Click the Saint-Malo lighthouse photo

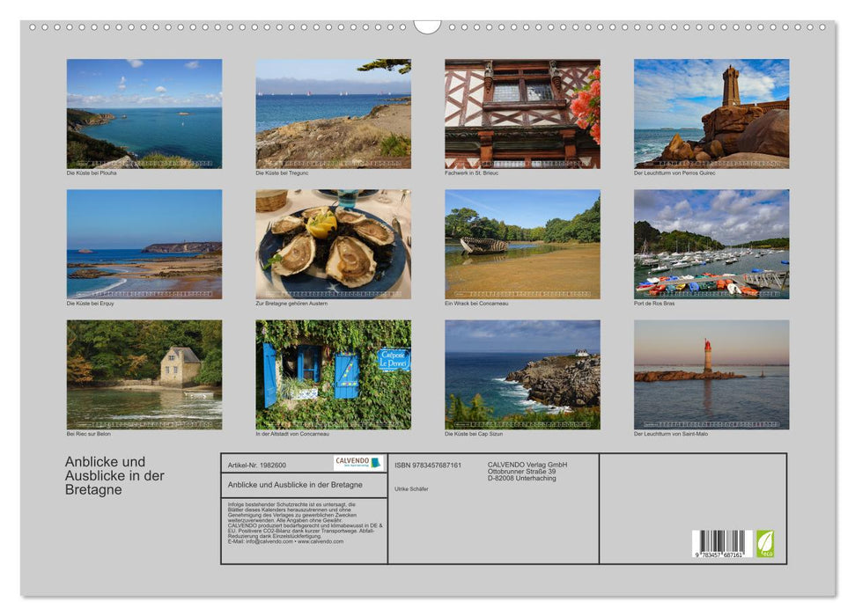pyautogui.click(x=711, y=374)
